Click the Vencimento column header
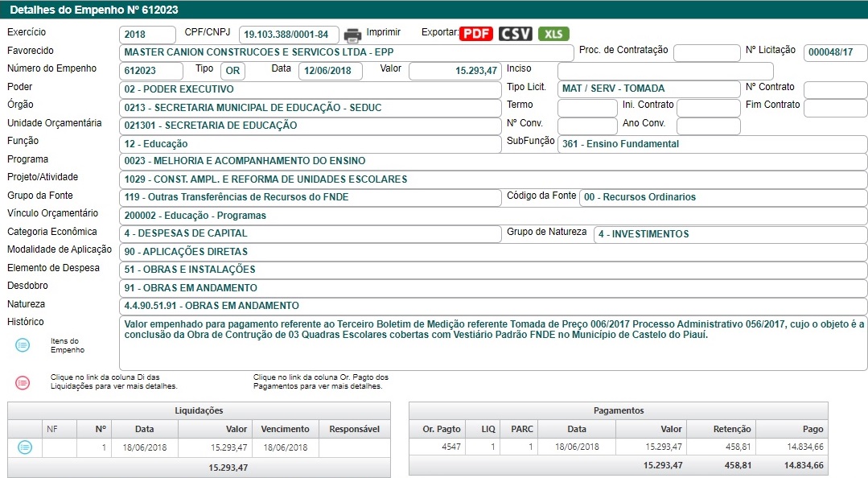This screenshot has height=478, width=868. pos(285,429)
